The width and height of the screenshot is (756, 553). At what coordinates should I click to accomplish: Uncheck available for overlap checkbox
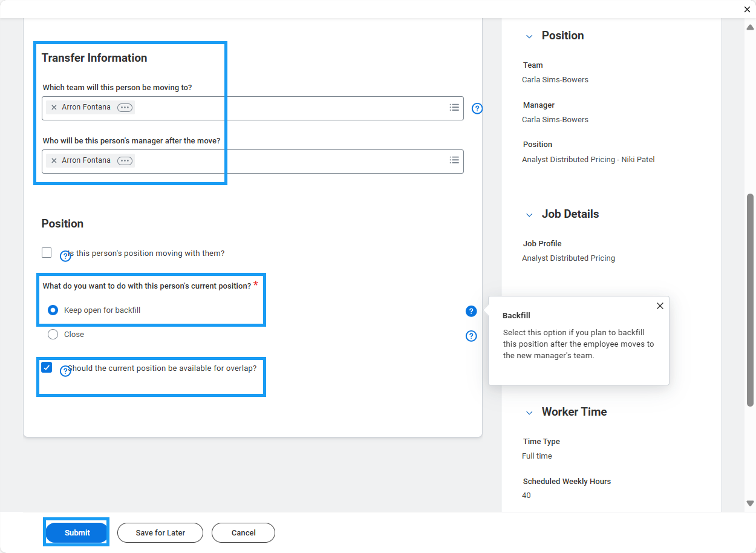coord(47,367)
